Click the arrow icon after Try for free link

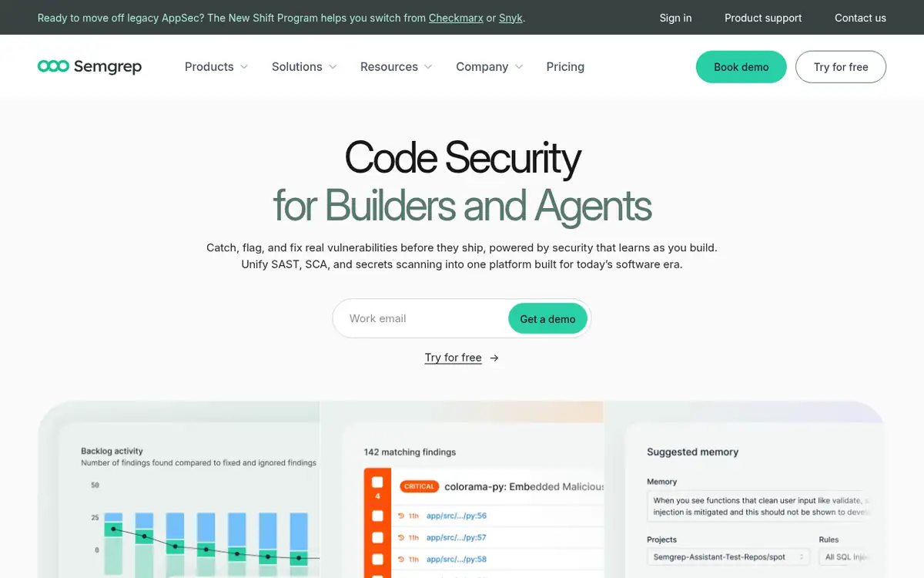click(494, 358)
